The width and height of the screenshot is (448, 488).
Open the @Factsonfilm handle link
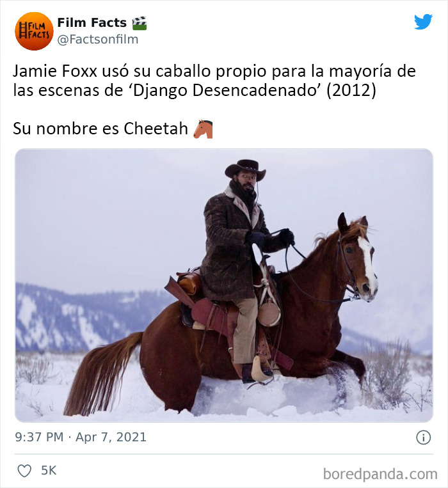click(x=98, y=40)
